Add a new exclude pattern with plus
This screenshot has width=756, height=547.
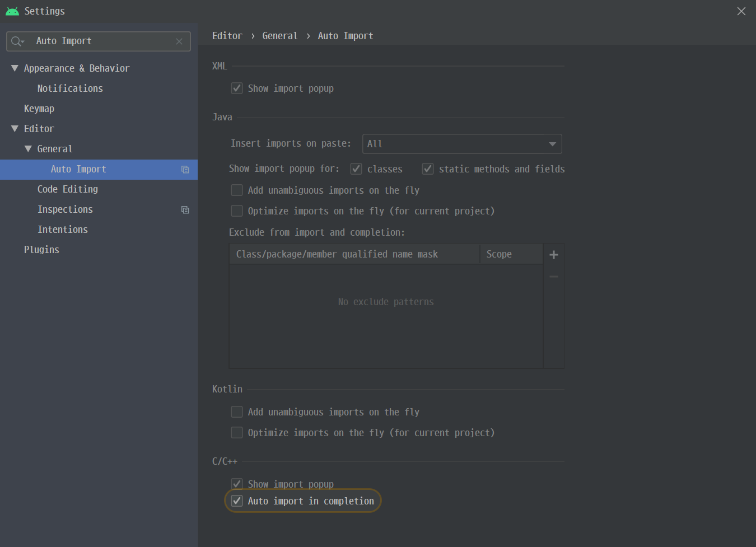coord(554,255)
